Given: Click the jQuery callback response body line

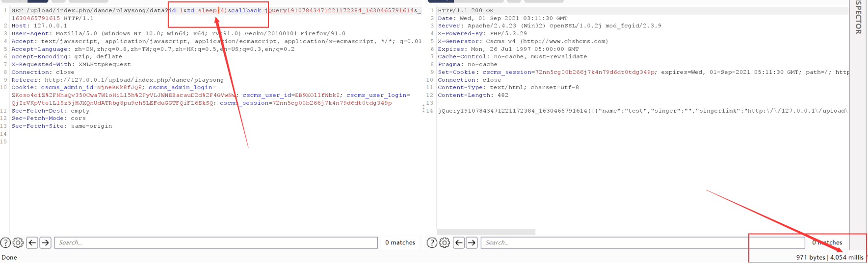Looking at the screenshot, I should point(643,111).
